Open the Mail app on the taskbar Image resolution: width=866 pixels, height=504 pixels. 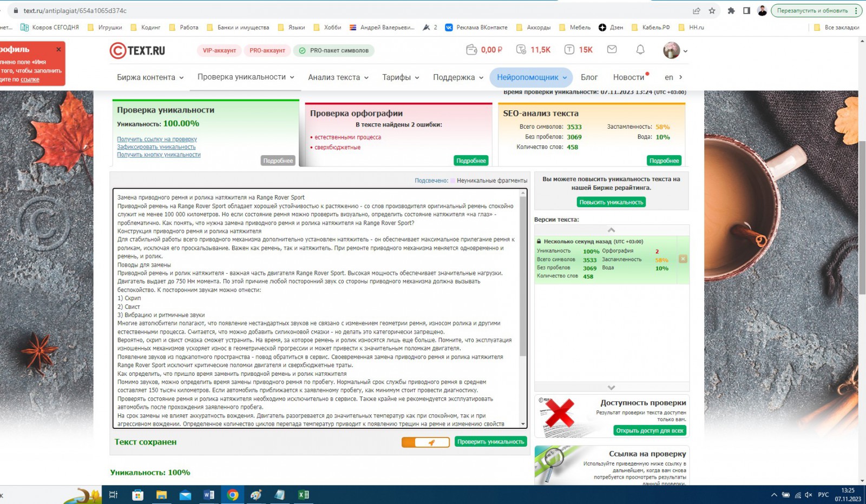click(185, 495)
